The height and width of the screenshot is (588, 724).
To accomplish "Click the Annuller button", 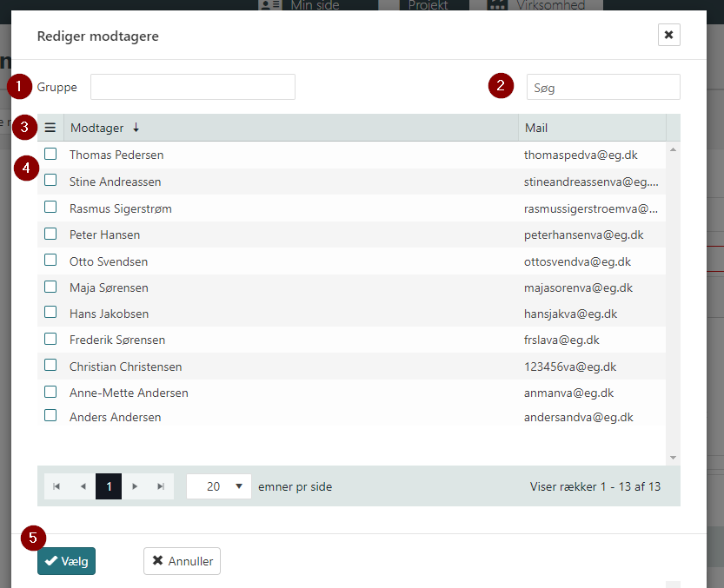I will (x=182, y=561).
